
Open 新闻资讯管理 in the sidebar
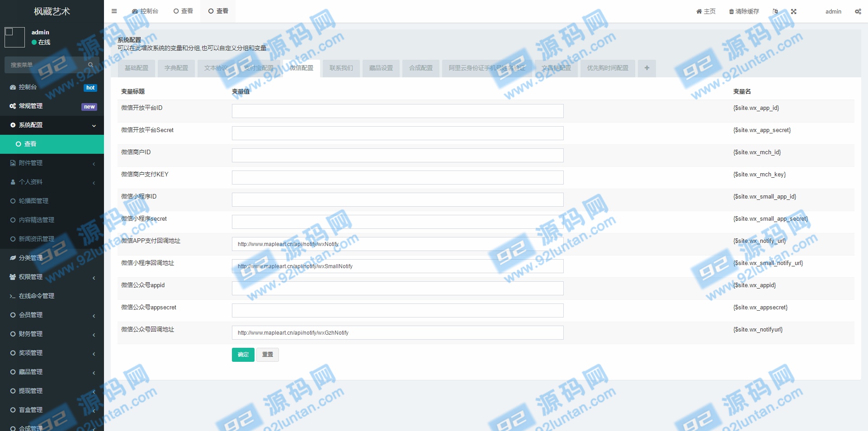52,239
